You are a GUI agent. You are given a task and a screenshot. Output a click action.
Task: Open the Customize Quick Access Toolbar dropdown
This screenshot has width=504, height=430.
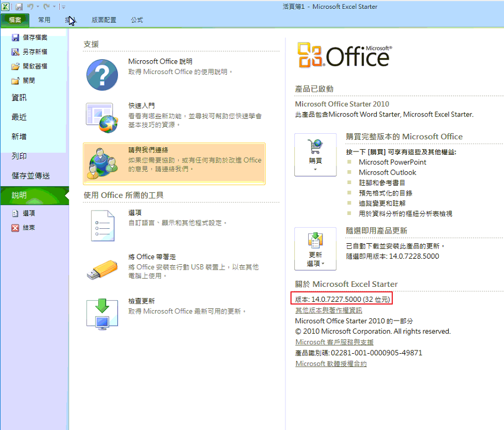(x=64, y=7)
